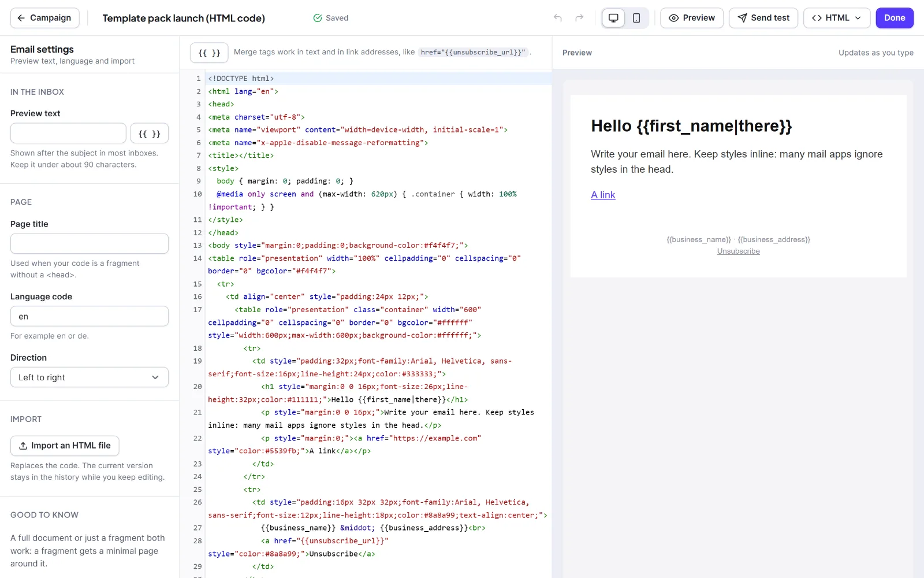Click the </head> closing tag line
The width and height of the screenshot is (924, 578).
point(223,232)
